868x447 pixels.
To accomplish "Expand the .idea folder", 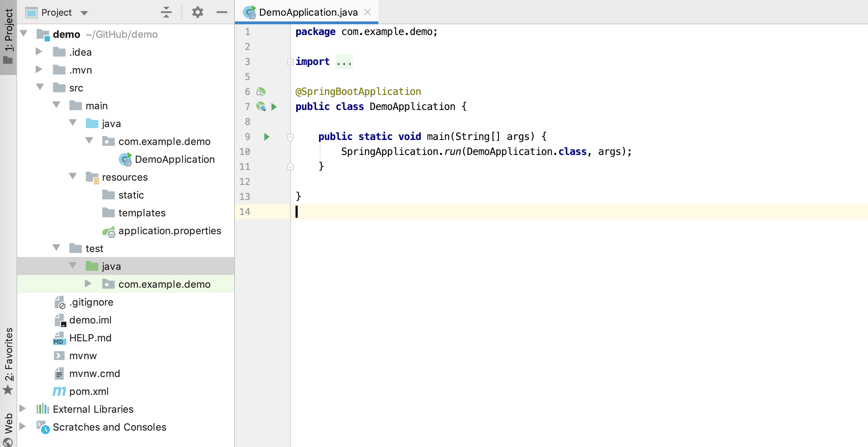I will click(x=39, y=52).
